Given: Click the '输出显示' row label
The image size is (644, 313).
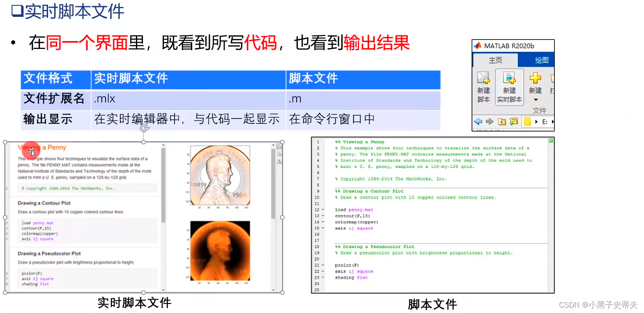Looking at the screenshot, I should (56, 120).
